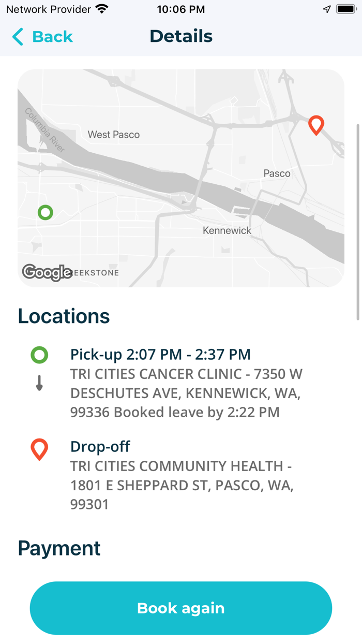Image resolution: width=362 pixels, height=644 pixels.
Task: Tap the battery indicator icon
Action: 344,9
